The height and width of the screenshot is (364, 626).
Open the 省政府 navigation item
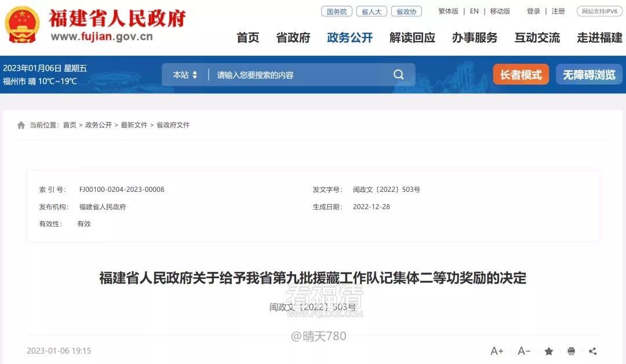[x=293, y=38]
